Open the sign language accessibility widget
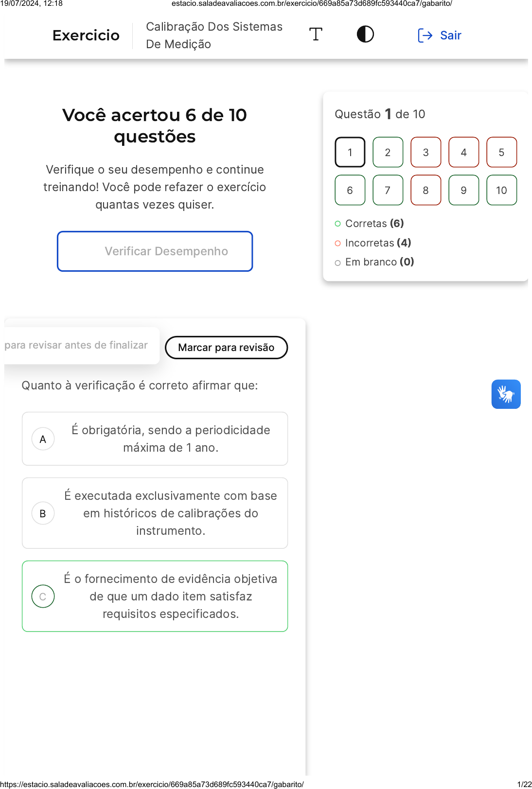Image resolution: width=532 pixels, height=789 pixels. coord(506,394)
